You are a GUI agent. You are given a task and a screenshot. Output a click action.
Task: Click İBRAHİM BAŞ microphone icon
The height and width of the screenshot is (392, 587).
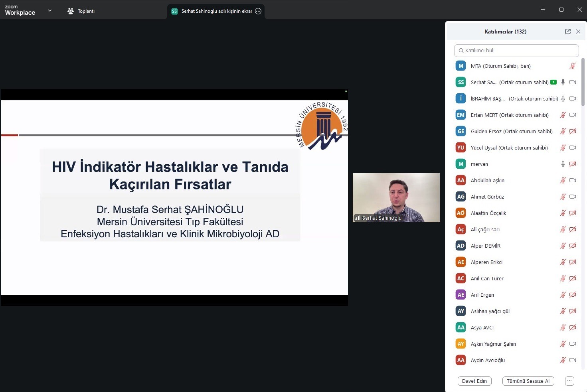[563, 98]
